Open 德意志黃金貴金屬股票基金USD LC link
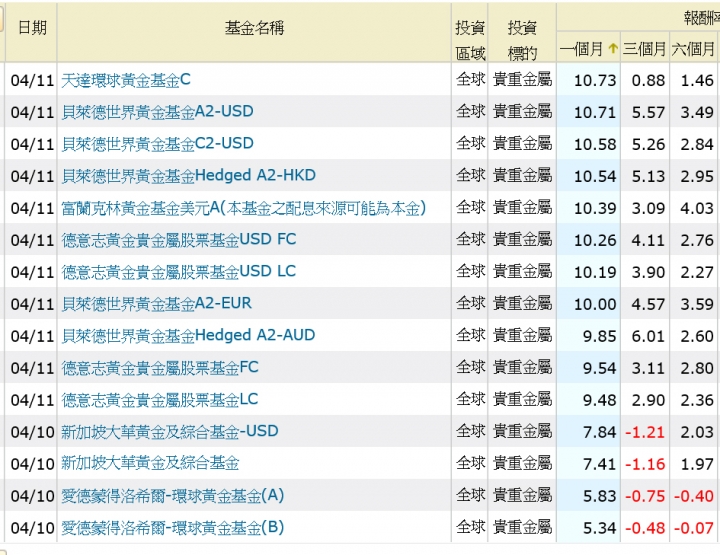This screenshot has width=720, height=555. (179, 272)
